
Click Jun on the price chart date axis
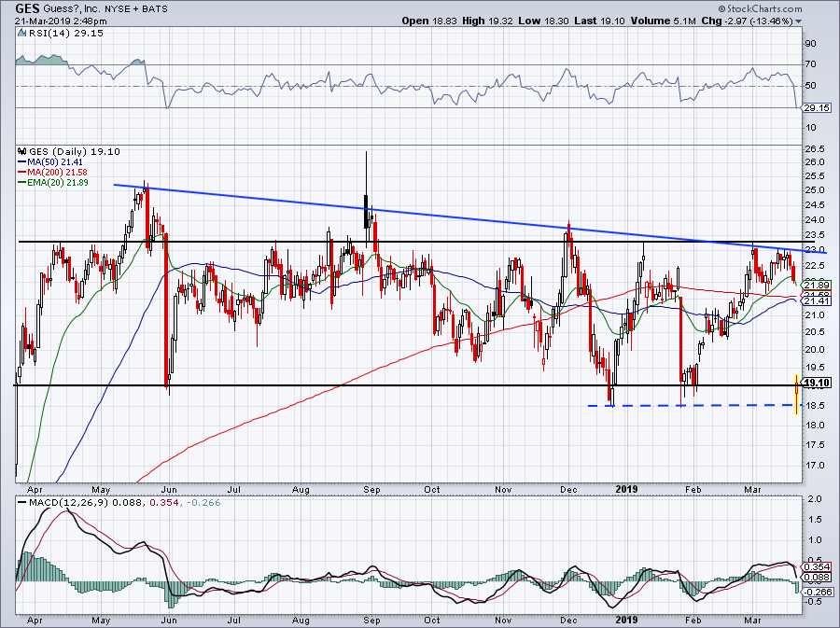tap(169, 489)
